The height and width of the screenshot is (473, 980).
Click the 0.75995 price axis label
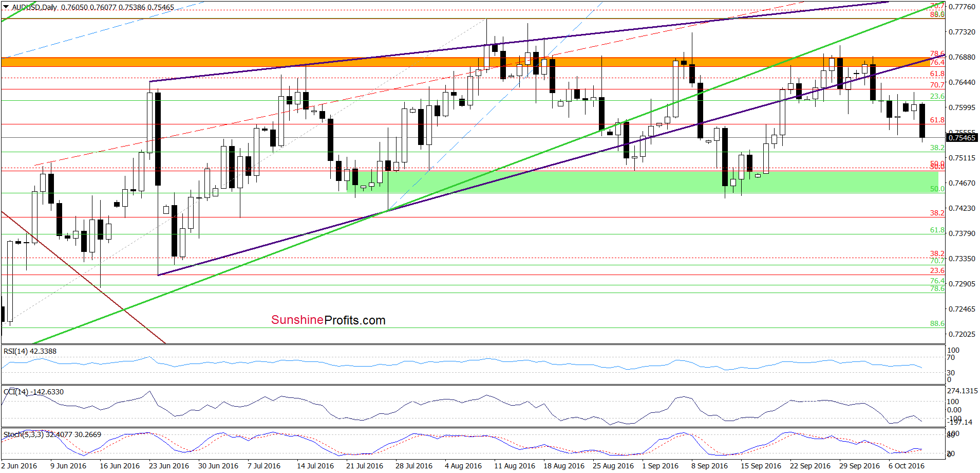tap(962, 107)
